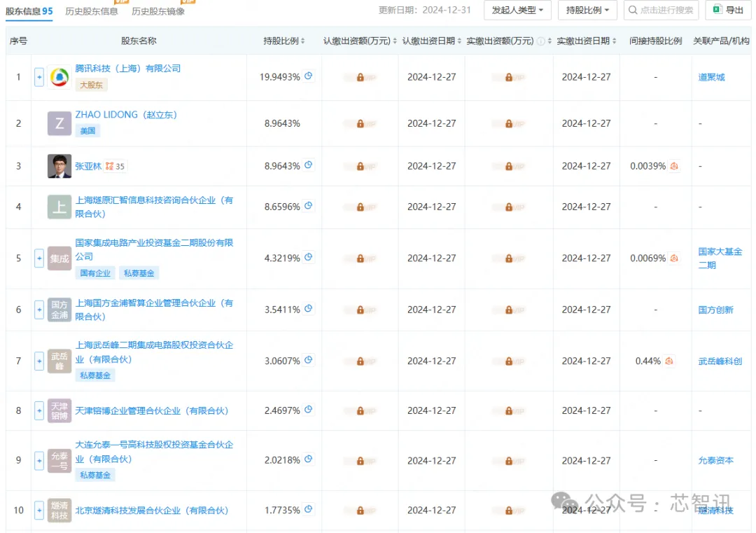Screen dimensions: 756x533
Task: Click the 导出 export button
Action: pyautogui.click(x=728, y=10)
